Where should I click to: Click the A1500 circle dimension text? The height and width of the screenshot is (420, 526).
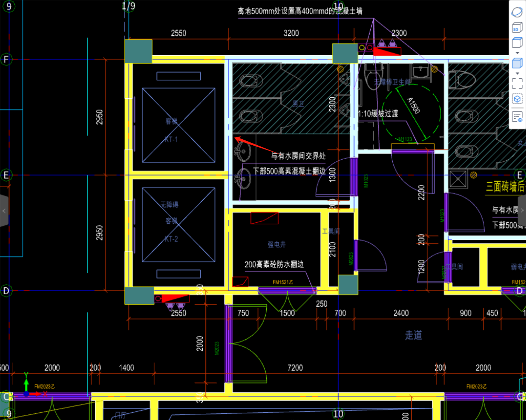[413, 105]
